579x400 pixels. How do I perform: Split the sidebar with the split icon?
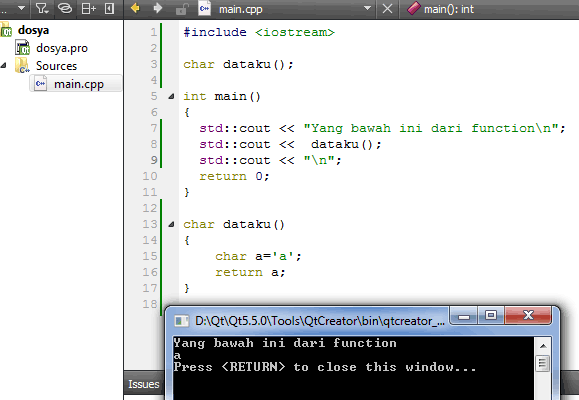(x=88, y=8)
